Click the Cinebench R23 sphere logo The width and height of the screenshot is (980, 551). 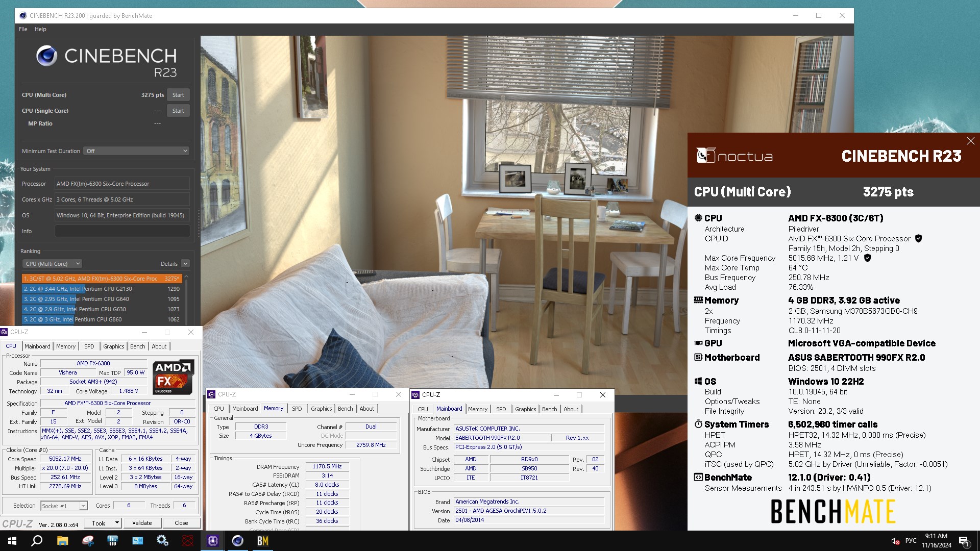point(47,56)
